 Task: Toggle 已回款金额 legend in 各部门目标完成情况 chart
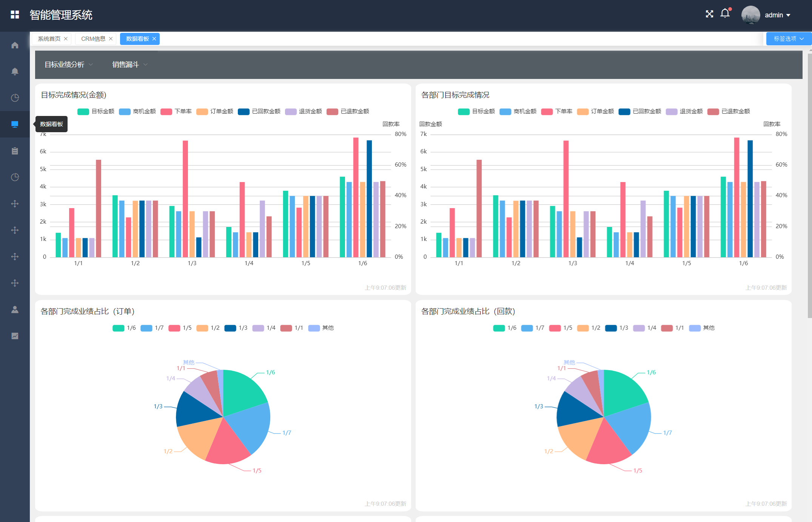coord(640,111)
